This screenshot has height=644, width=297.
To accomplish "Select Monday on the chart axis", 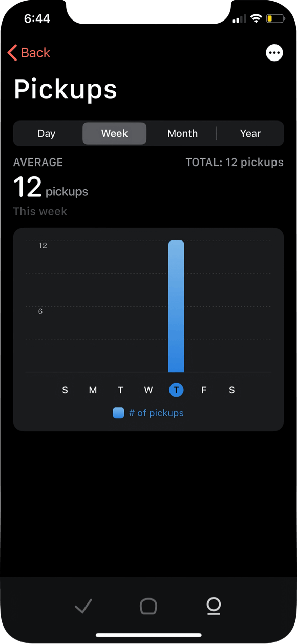I will (93, 390).
